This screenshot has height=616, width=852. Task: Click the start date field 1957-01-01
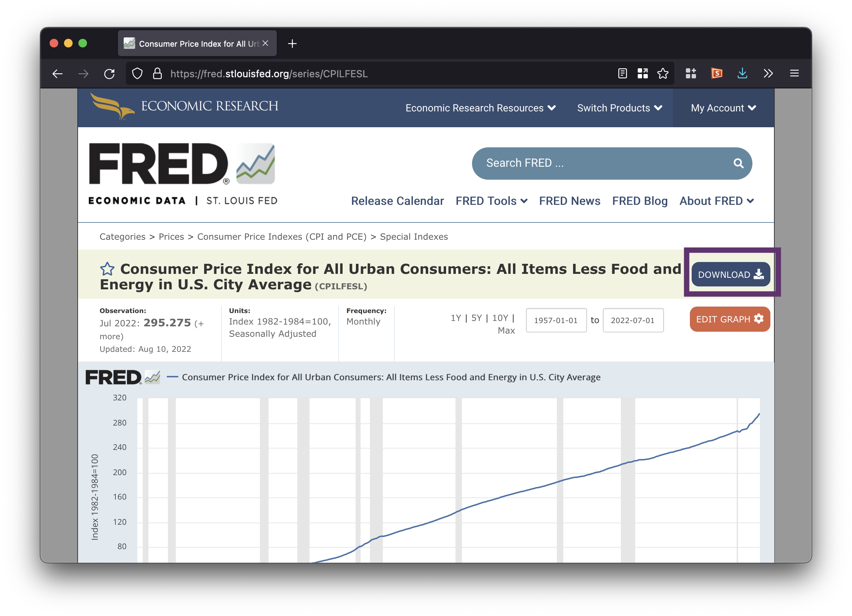556,320
